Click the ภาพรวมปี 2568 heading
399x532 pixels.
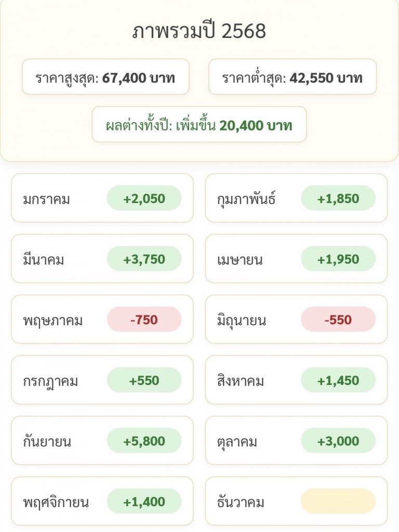(x=199, y=32)
